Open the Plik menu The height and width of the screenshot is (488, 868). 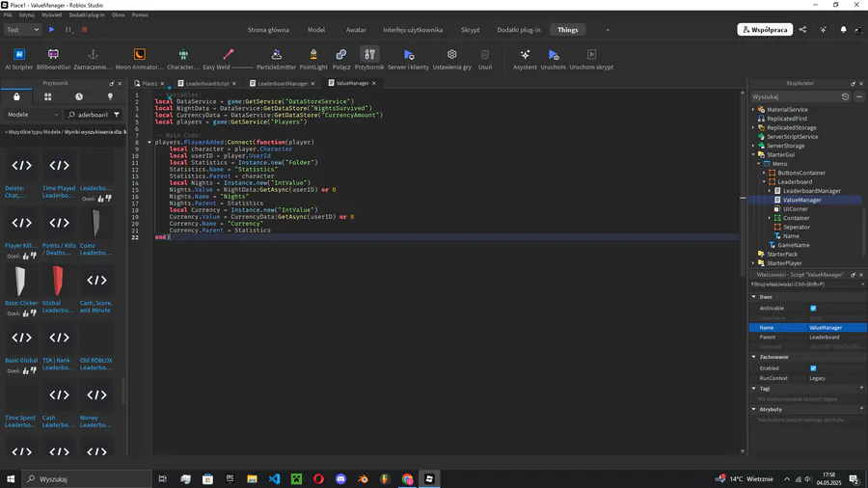click(x=8, y=14)
